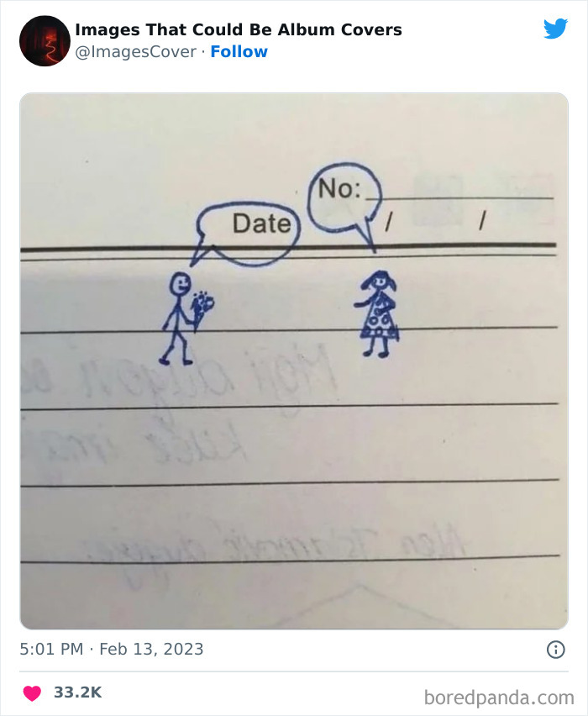
Task: Open the tweet info circle icon
Action: (555, 650)
